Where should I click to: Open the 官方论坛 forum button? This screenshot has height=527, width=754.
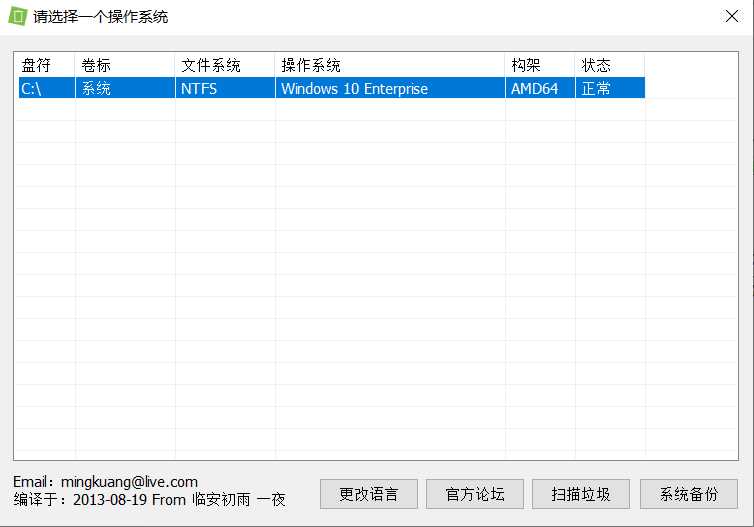pyautogui.click(x=475, y=494)
